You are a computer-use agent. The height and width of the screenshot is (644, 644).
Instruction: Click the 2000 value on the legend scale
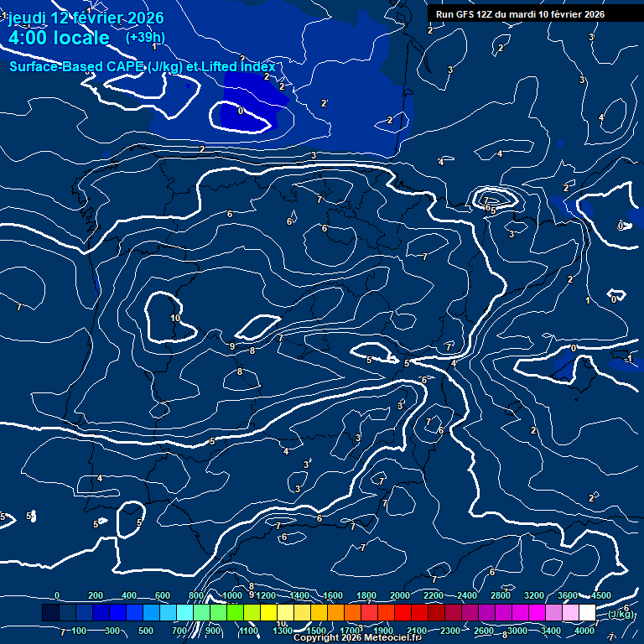399,595
